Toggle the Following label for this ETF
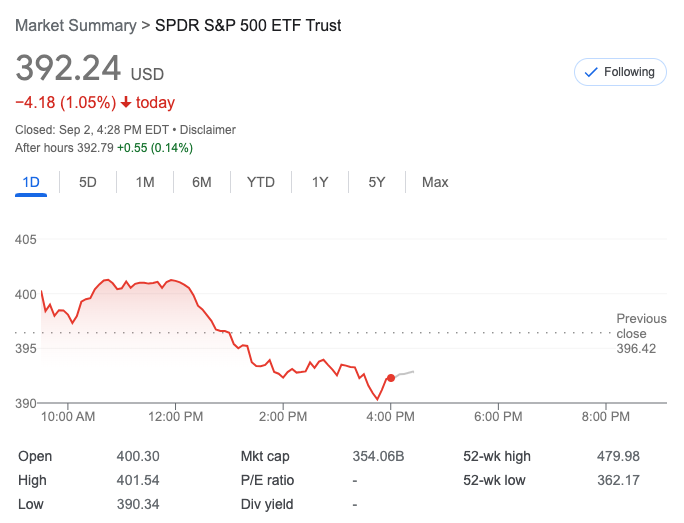Image resolution: width=684 pixels, height=523 pixels. [629, 72]
